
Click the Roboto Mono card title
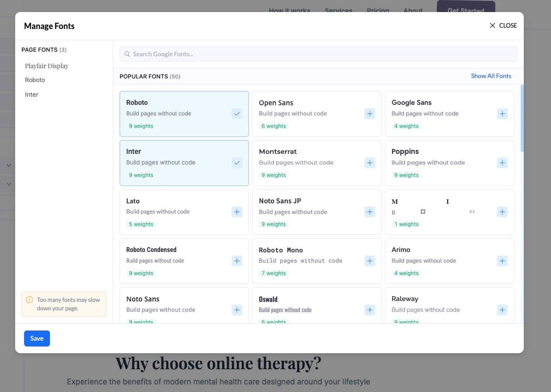pyautogui.click(x=281, y=250)
